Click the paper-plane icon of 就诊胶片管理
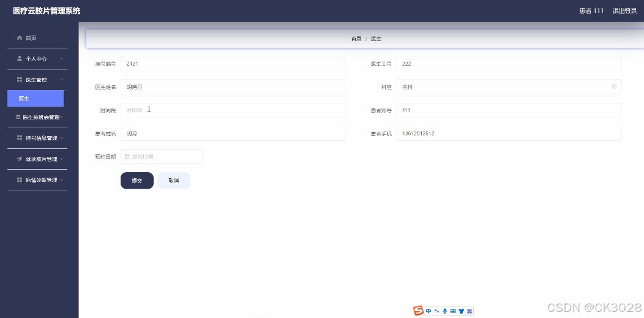The image size is (644, 318). (x=20, y=159)
